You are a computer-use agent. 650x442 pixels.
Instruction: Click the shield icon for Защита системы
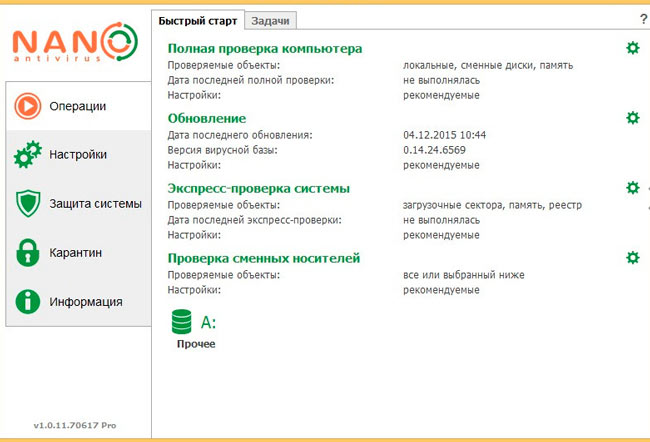coord(28,204)
